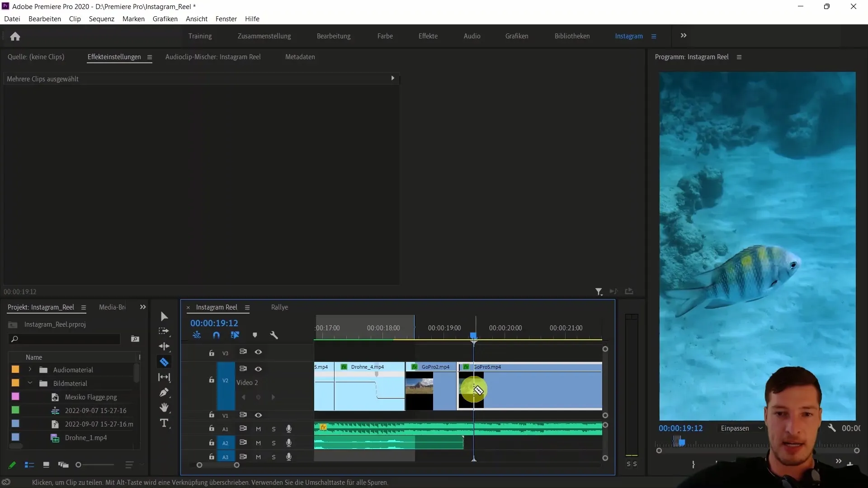868x488 pixels.
Task: Switch project panel to list view
Action: point(29,465)
